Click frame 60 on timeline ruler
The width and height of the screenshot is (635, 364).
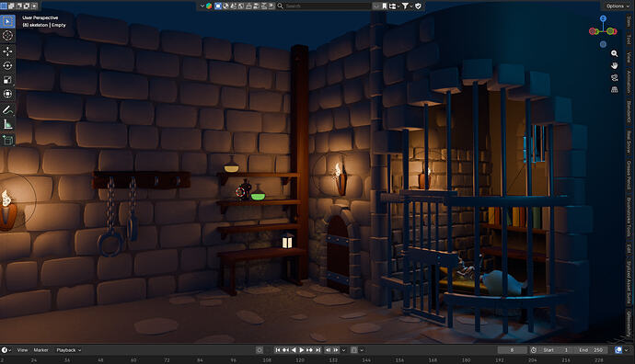[133, 360]
